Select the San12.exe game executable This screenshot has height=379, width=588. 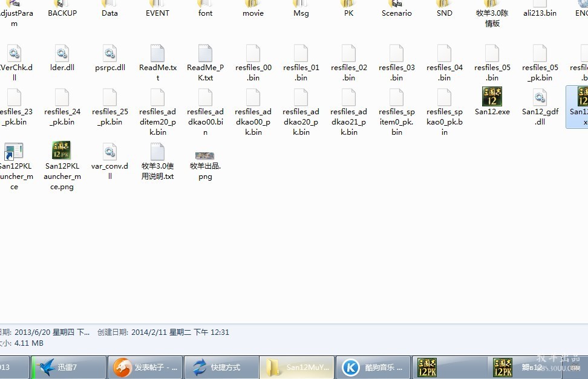[492, 97]
